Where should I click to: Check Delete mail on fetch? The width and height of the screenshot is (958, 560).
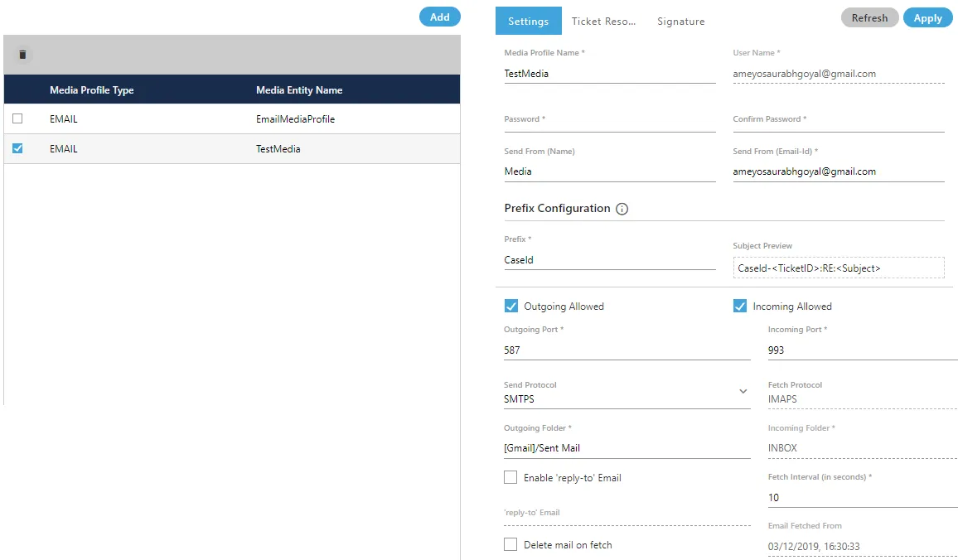coord(510,545)
